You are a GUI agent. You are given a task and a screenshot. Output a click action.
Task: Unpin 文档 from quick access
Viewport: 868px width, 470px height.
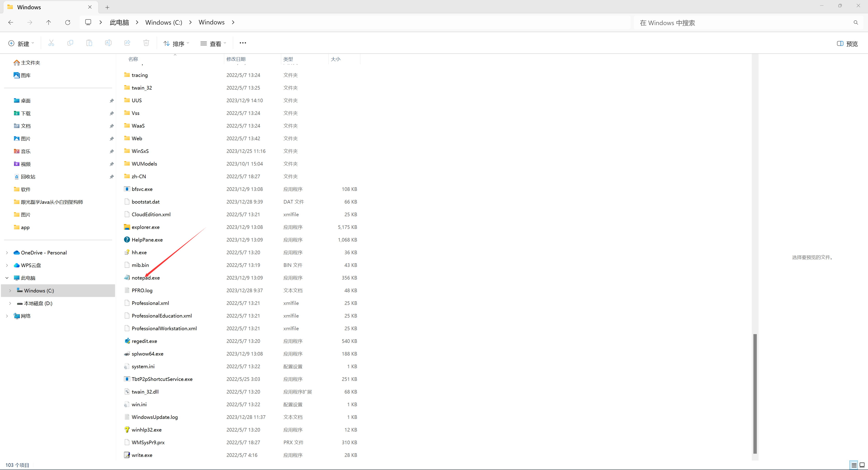(111, 126)
